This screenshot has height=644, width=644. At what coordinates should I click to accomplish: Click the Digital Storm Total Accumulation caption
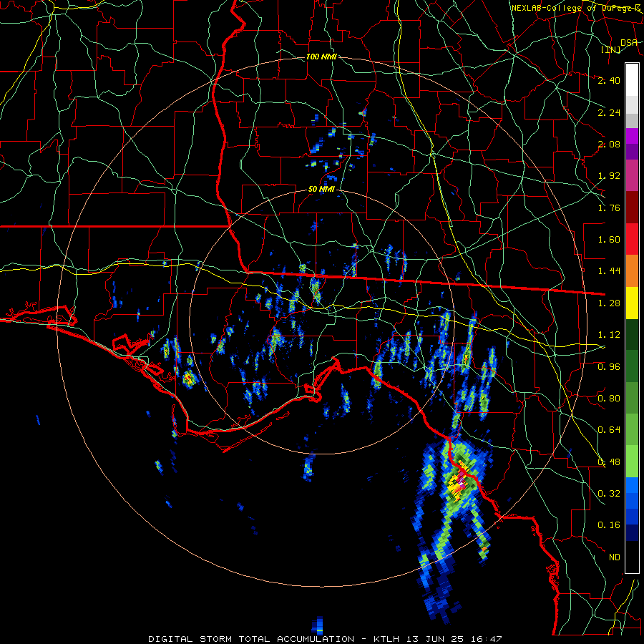pyautogui.click(x=326, y=639)
